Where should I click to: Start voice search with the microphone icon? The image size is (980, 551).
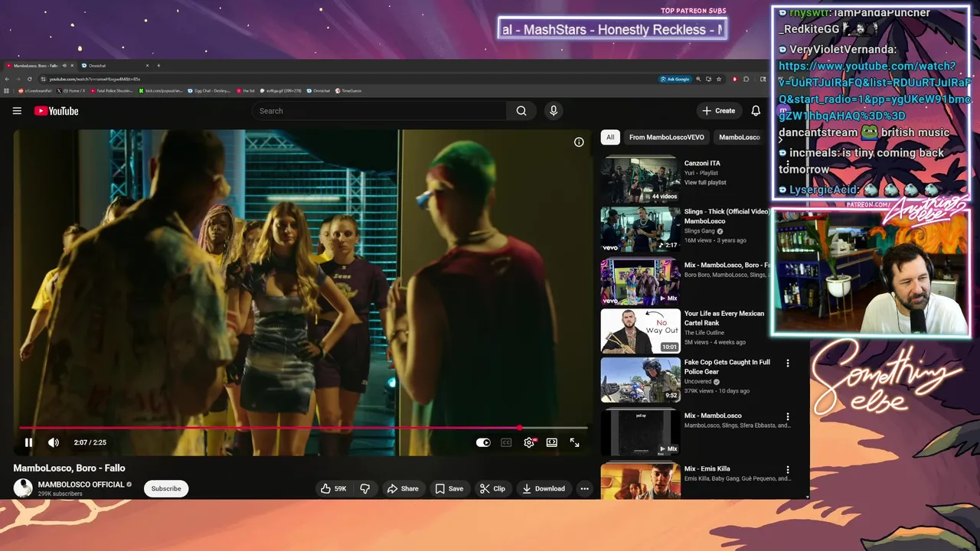554,111
